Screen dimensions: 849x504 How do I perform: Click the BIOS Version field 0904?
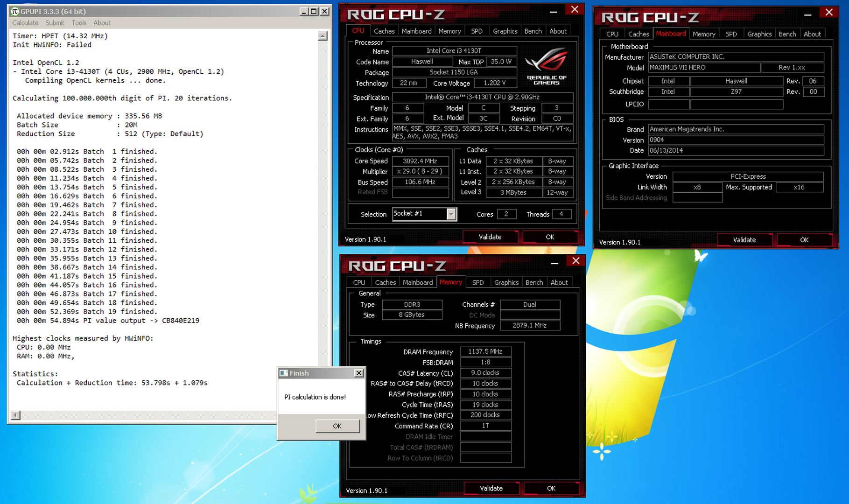click(x=736, y=140)
